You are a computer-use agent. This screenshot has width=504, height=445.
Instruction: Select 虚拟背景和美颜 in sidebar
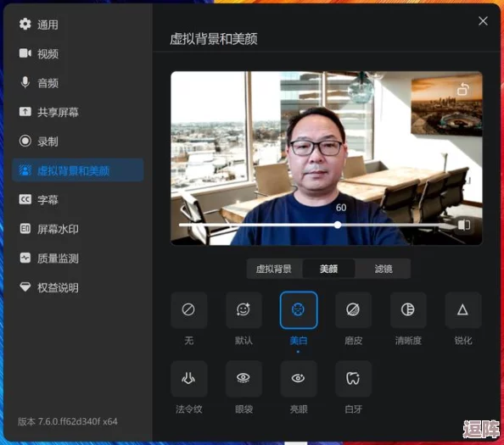78,170
